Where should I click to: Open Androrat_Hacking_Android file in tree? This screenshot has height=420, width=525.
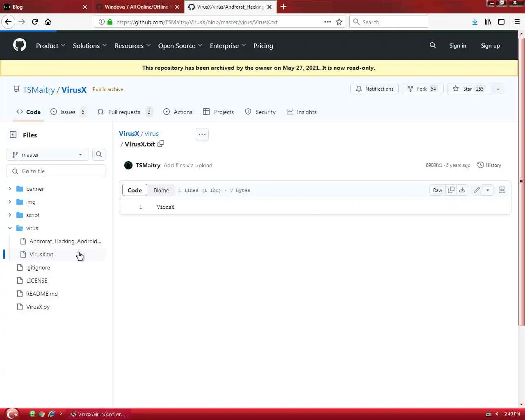pos(65,241)
